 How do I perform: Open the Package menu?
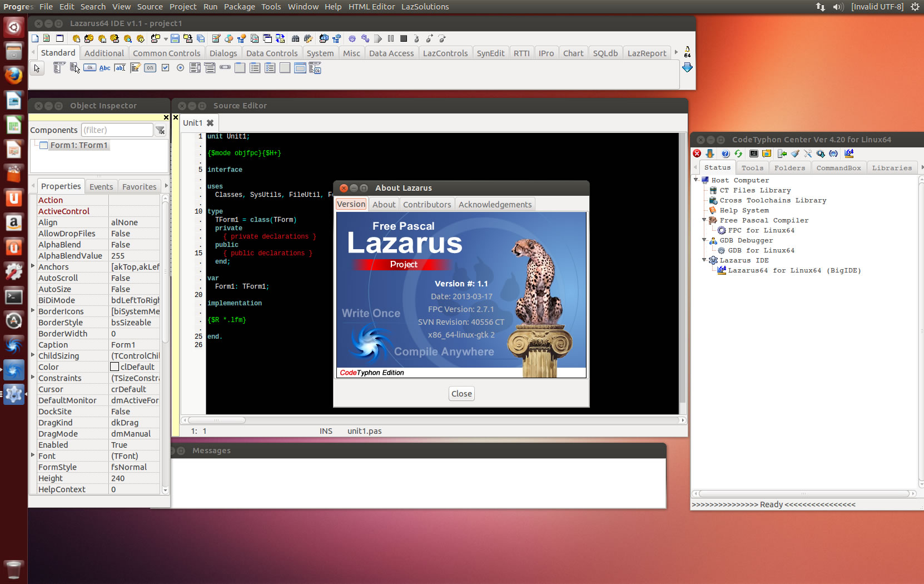coord(240,7)
